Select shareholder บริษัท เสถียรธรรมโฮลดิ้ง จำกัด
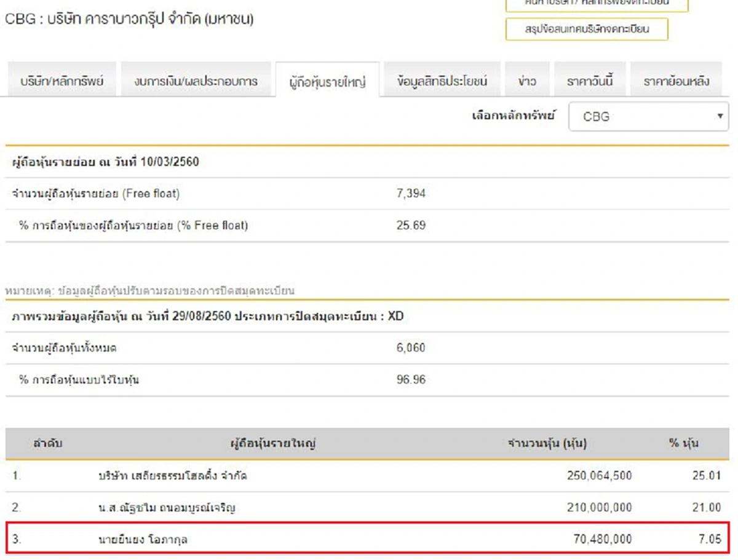Screen dimensions: 738x560 pos(173,476)
